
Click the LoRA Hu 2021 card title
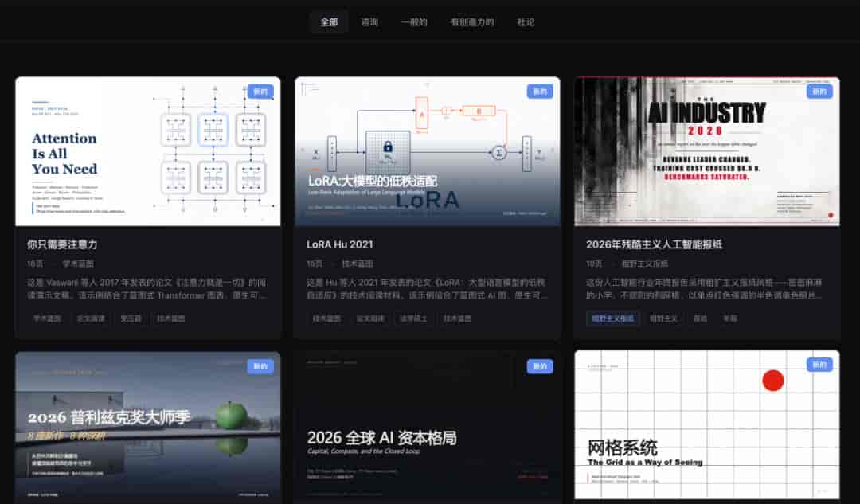339,244
